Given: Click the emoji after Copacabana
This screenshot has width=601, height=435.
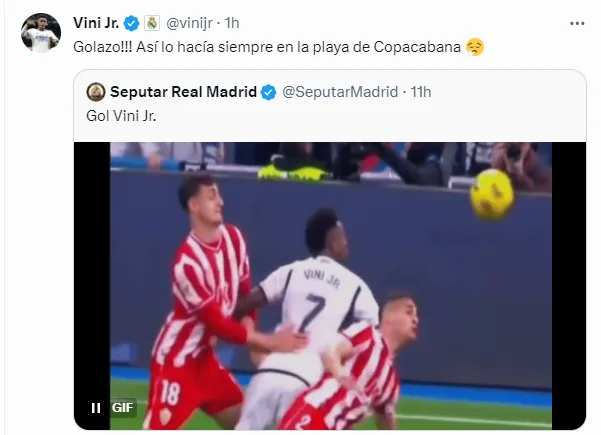Looking at the screenshot, I should (x=475, y=47).
